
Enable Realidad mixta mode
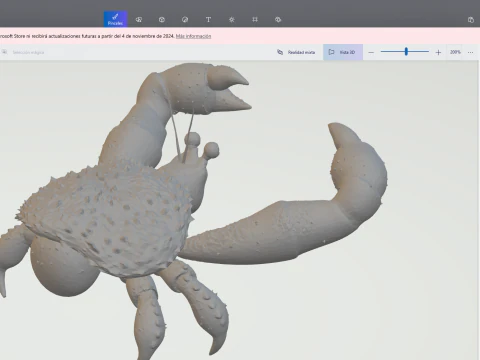tap(296, 52)
